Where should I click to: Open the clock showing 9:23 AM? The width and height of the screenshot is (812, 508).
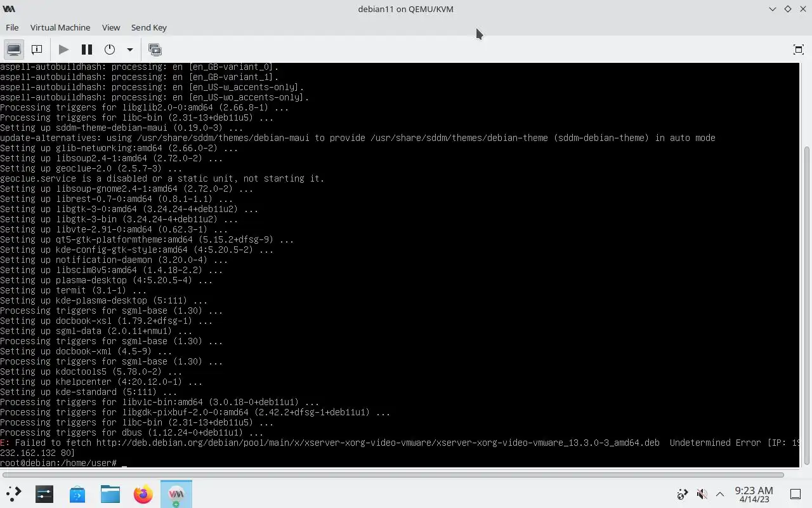click(754, 494)
